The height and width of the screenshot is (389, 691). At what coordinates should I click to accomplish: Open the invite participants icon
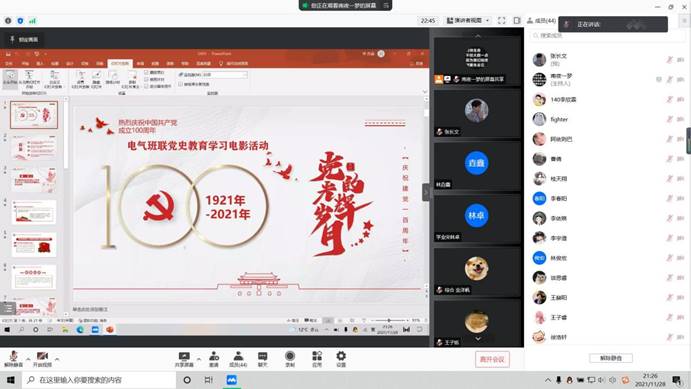tap(214, 359)
